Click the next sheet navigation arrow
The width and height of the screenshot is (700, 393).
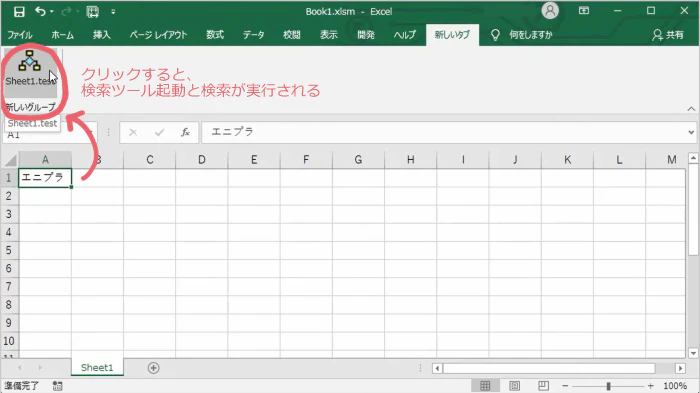40,368
